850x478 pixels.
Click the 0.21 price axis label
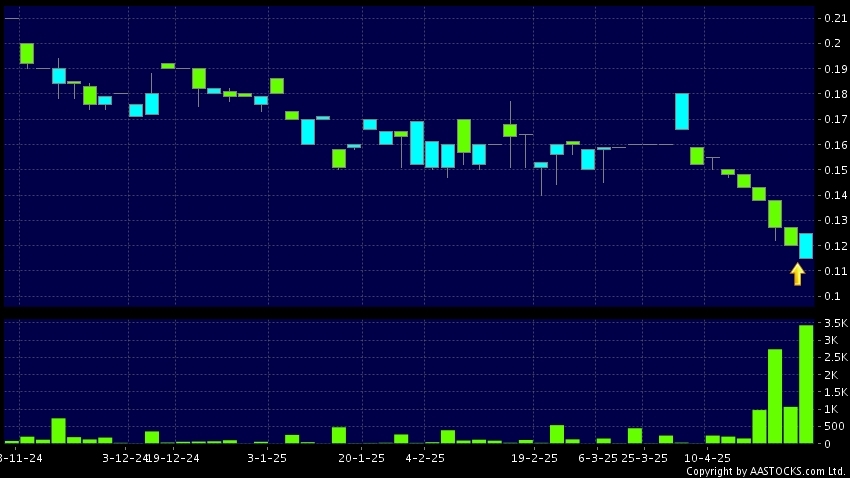pyautogui.click(x=835, y=18)
